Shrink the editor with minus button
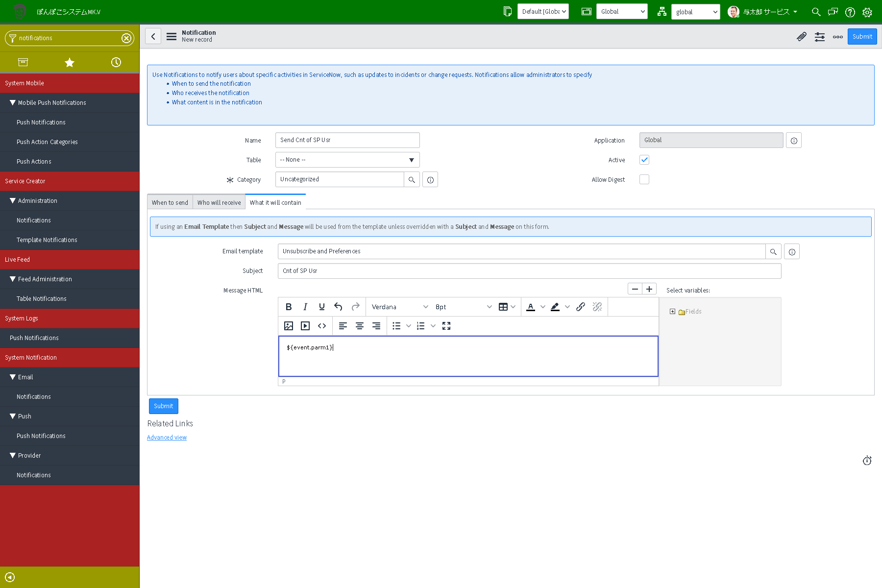 tap(635, 289)
